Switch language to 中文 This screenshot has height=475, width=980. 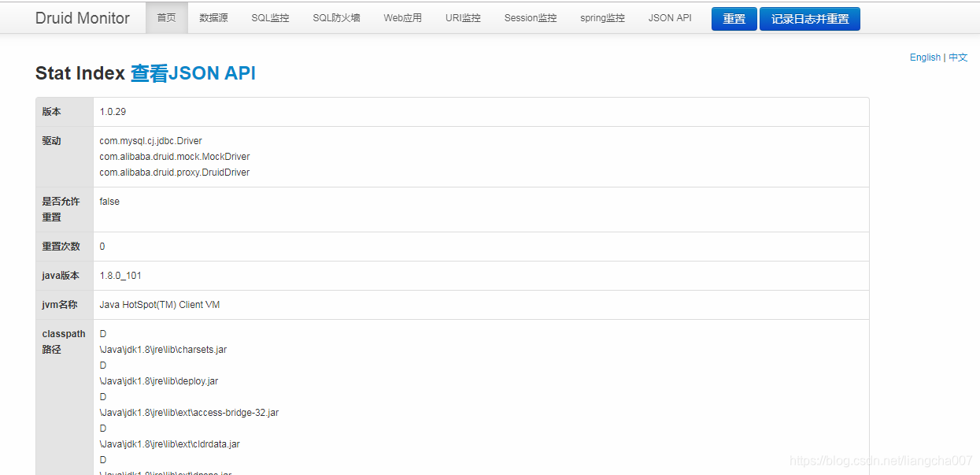958,58
